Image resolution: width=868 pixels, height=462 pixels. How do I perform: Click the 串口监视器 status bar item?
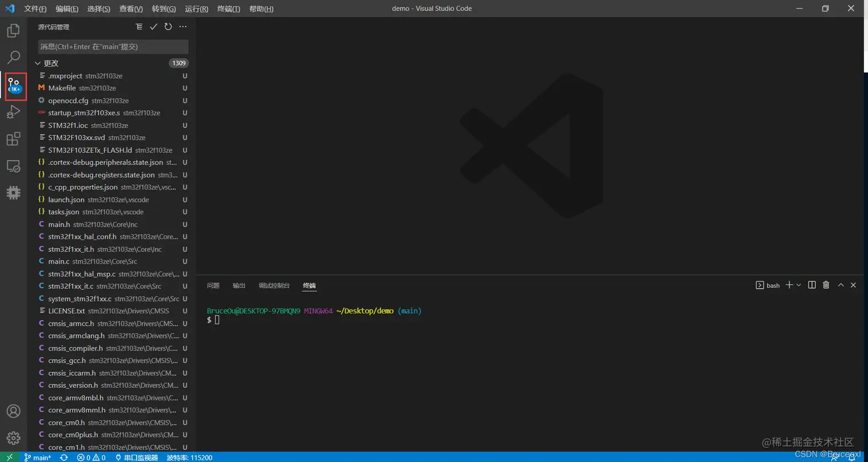tap(137, 457)
